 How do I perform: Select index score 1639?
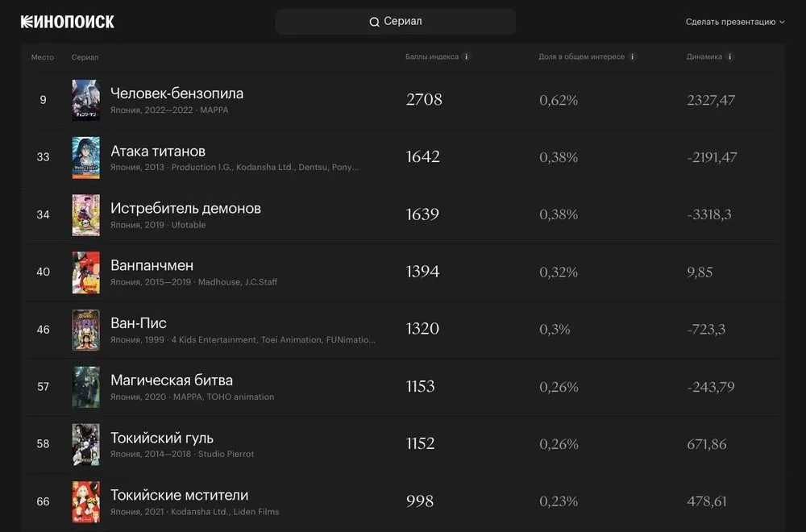422,214
